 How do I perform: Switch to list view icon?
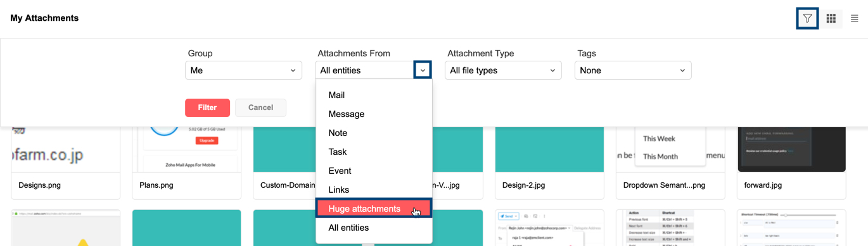click(x=854, y=18)
